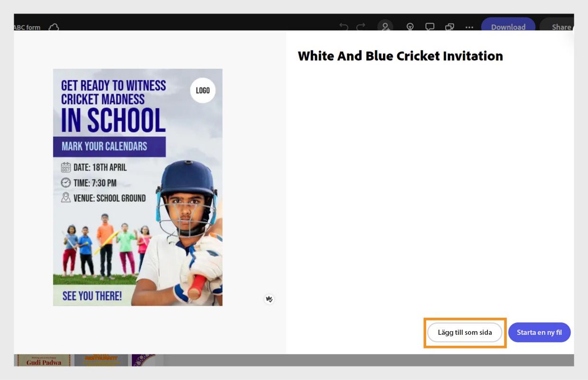Screen dimensions: 588x380
Task: Click the overlapping pages icon
Action: 449,27
